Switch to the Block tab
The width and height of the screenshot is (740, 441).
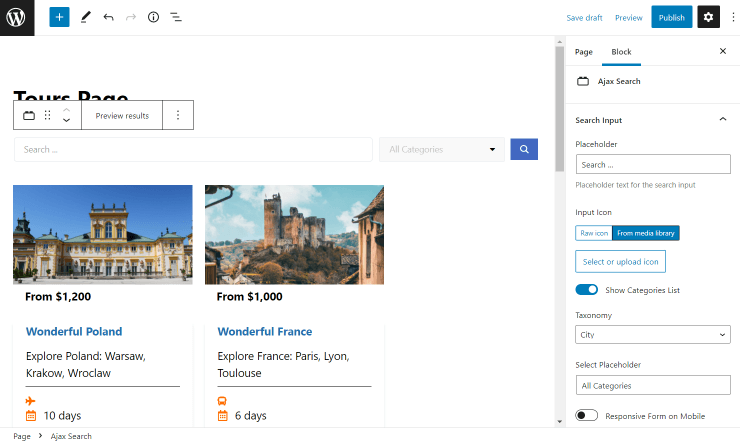click(621, 52)
